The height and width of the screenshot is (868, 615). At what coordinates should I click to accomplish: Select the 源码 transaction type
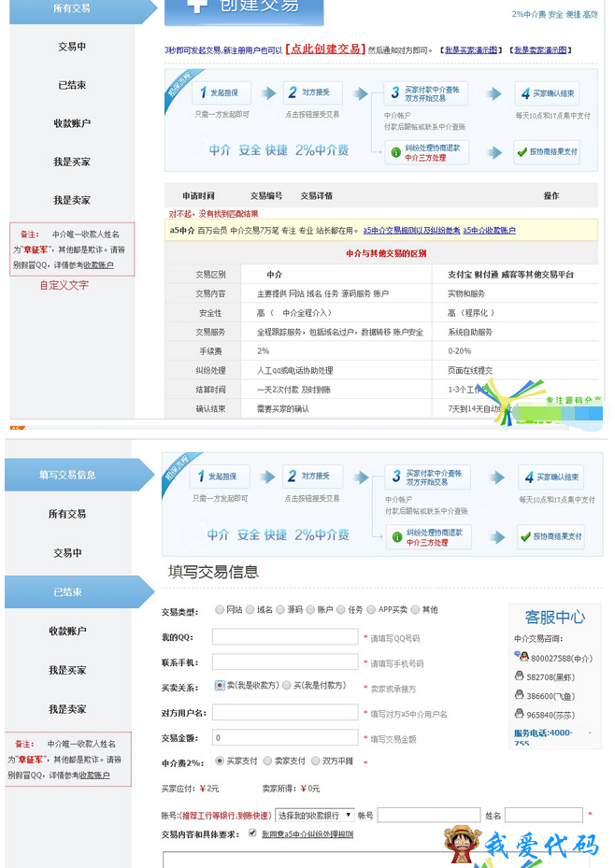pyautogui.click(x=280, y=609)
